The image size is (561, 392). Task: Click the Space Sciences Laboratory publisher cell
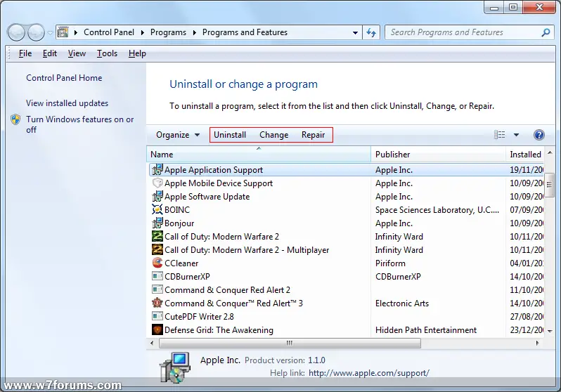click(x=437, y=210)
